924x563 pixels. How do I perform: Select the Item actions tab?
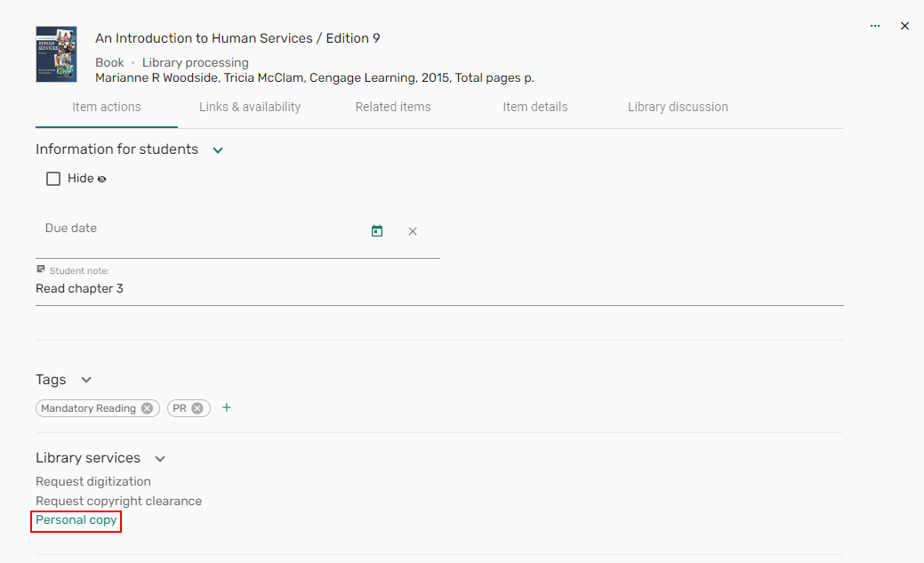[x=107, y=107]
